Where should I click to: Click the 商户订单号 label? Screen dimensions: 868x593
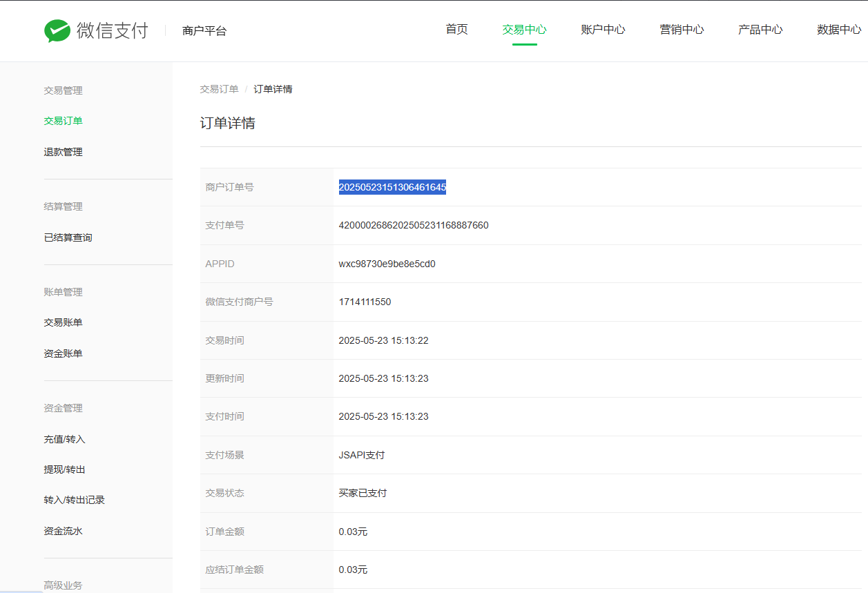pos(229,187)
